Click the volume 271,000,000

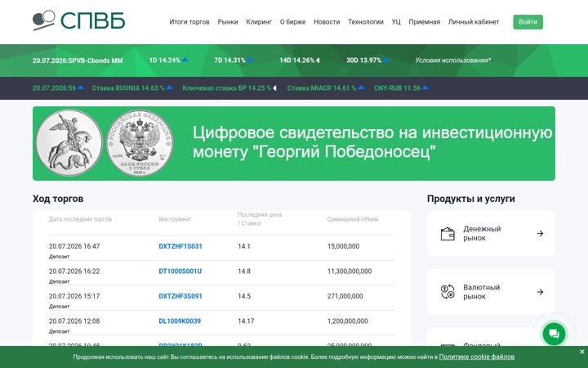coord(345,296)
